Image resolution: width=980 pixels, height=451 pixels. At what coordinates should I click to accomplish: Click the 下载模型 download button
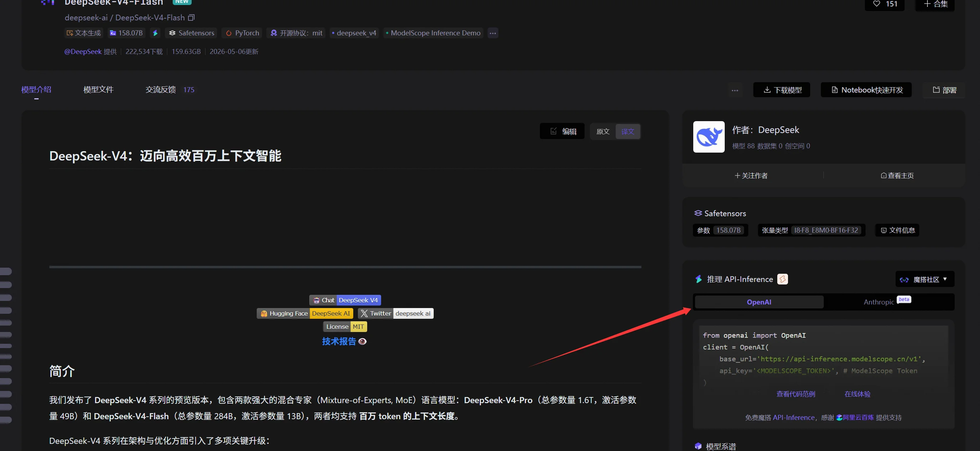[782, 90]
